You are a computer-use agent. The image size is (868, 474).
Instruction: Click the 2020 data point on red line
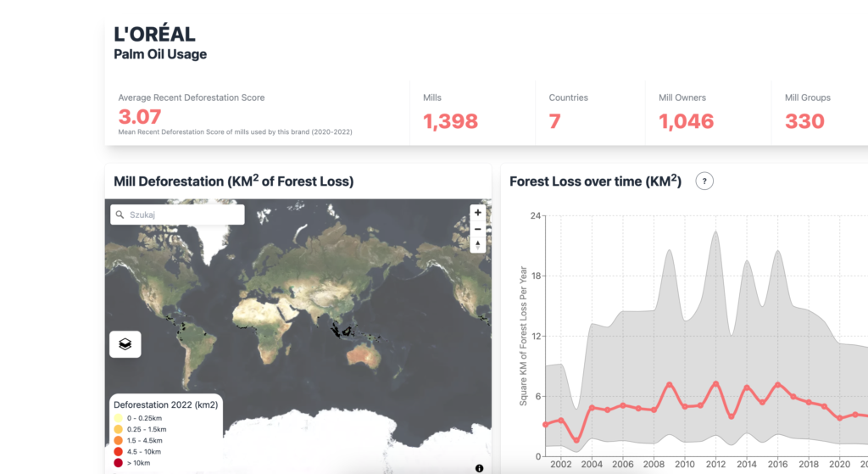[x=840, y=418]
